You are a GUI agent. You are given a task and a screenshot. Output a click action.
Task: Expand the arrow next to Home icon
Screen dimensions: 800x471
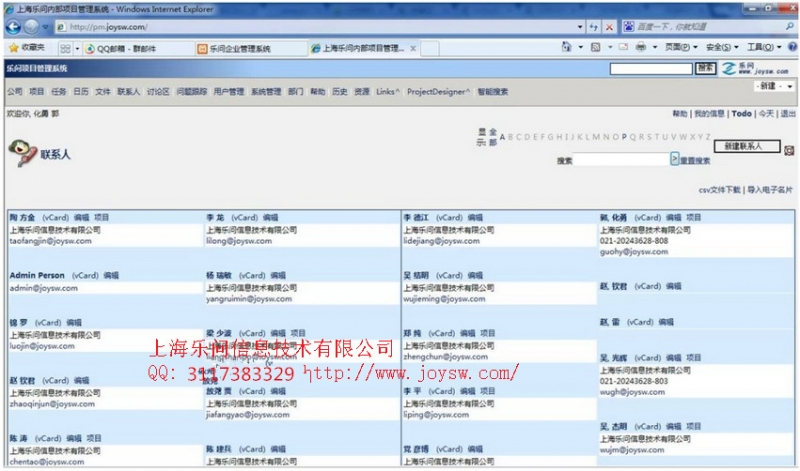tap(581, 47)
